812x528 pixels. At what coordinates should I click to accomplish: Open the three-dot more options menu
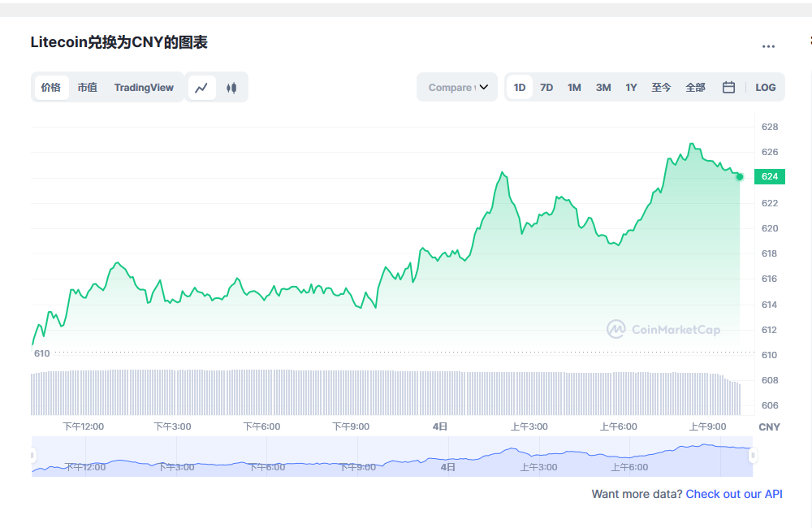768,46
